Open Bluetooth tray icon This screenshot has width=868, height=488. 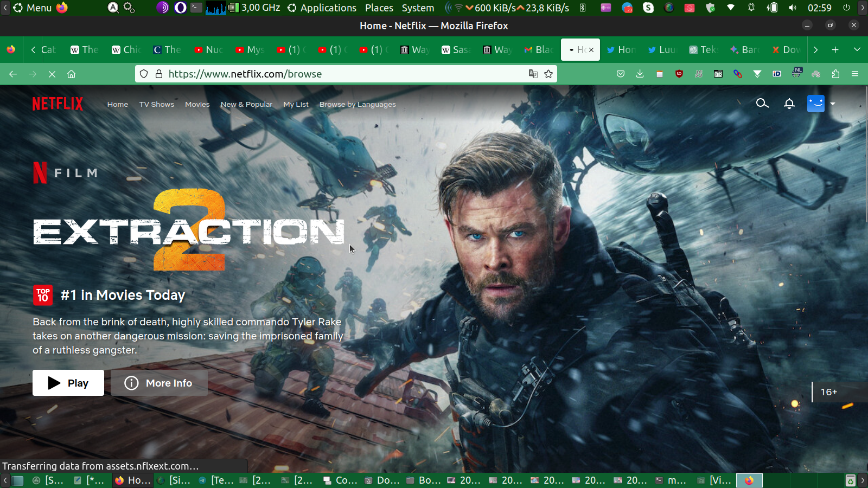pos(583,8)
